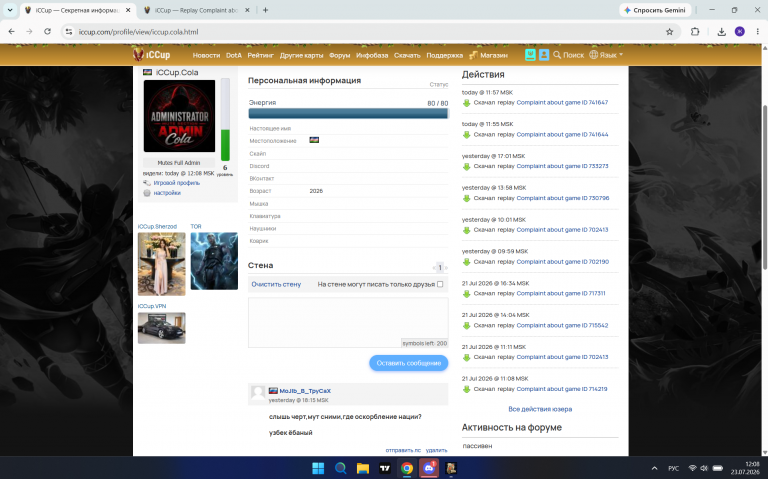
Task: Click Очистить стену link
Action: click(x=276, y=284)
